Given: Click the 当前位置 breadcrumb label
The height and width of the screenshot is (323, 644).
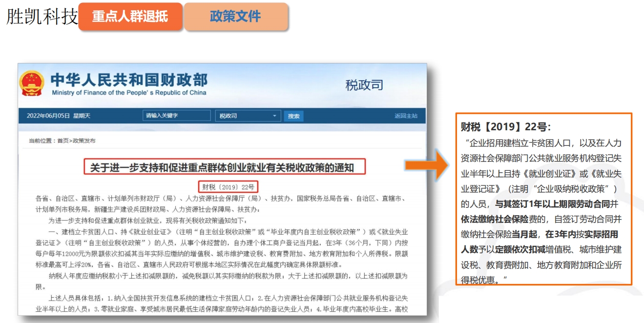Looking at the screenshot, I should tap(41, 141).
